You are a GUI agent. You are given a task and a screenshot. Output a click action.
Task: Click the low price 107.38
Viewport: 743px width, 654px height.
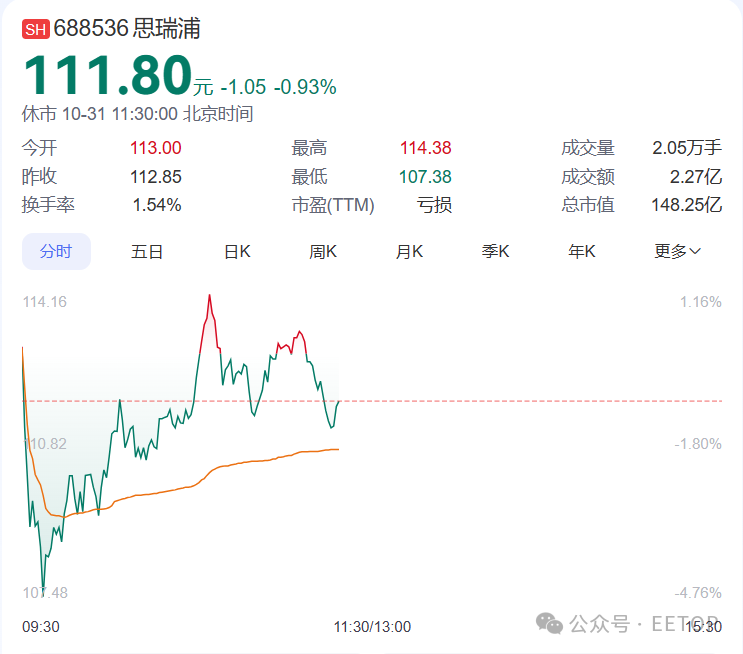(x=425, y=177)
